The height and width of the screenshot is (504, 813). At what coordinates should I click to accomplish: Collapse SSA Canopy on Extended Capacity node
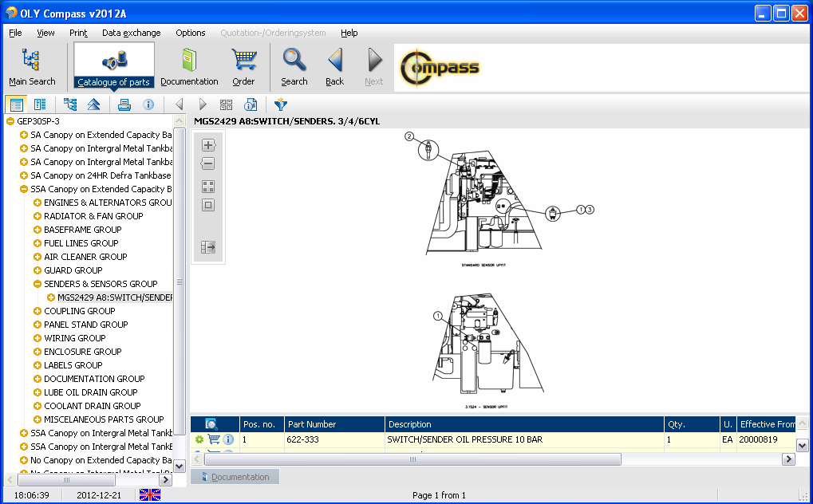coord(23,189)
